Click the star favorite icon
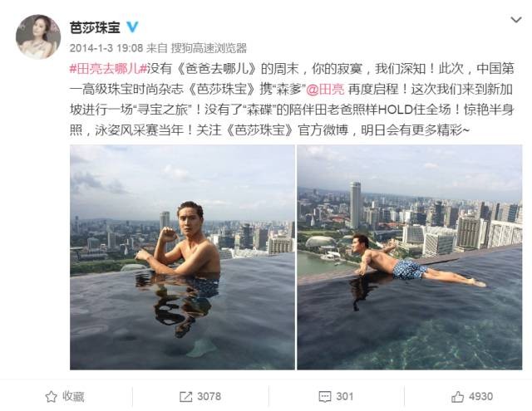Viewport: 532px width, 411px height. (52, 396)
